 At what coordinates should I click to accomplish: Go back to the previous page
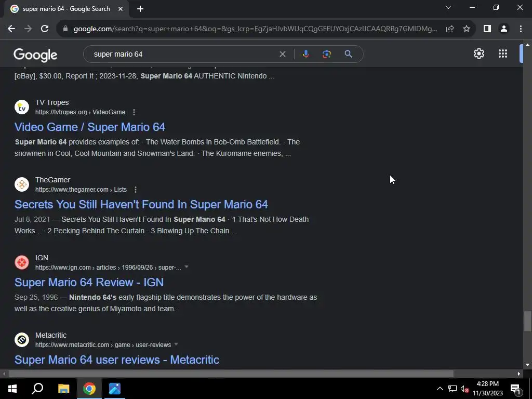click(11, 29)
